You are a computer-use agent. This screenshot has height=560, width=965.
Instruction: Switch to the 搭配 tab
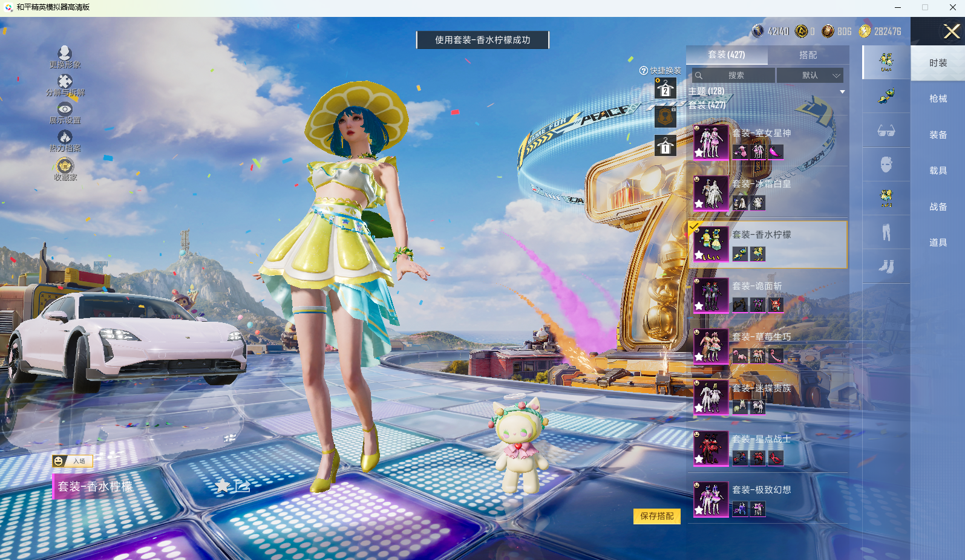coord(808,55)
